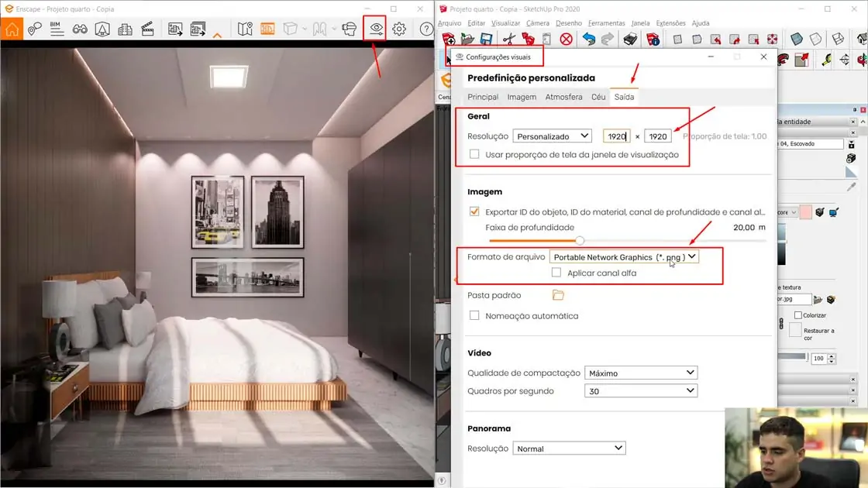
Task: Open Enscape general settings gear
Action: tap(399, 29)
